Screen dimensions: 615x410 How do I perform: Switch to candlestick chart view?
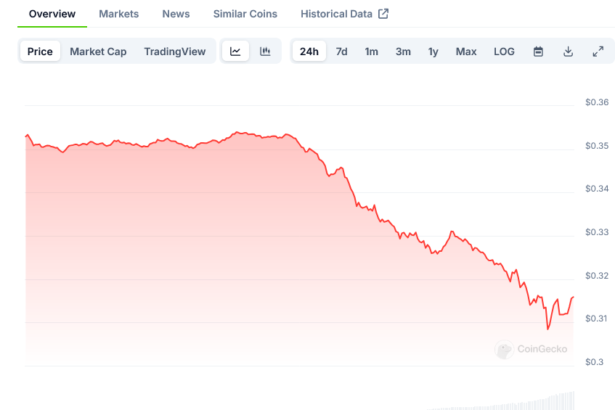click(265, 51)
